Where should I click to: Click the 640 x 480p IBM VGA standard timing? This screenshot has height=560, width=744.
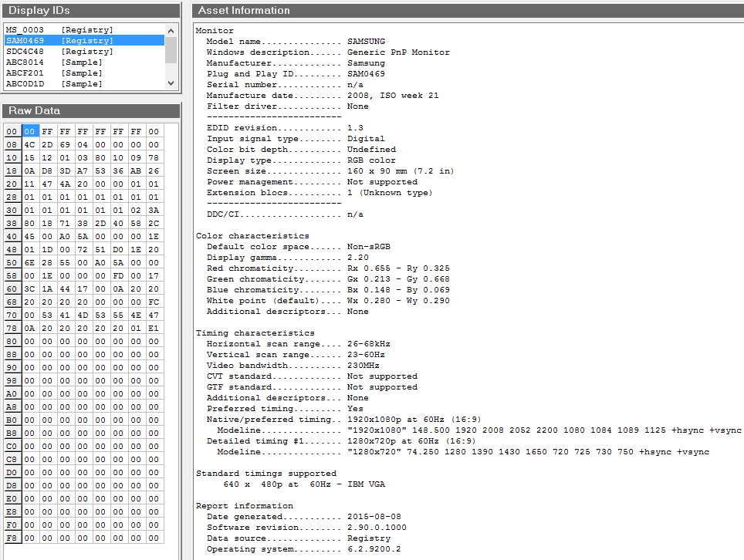[304, 484]
